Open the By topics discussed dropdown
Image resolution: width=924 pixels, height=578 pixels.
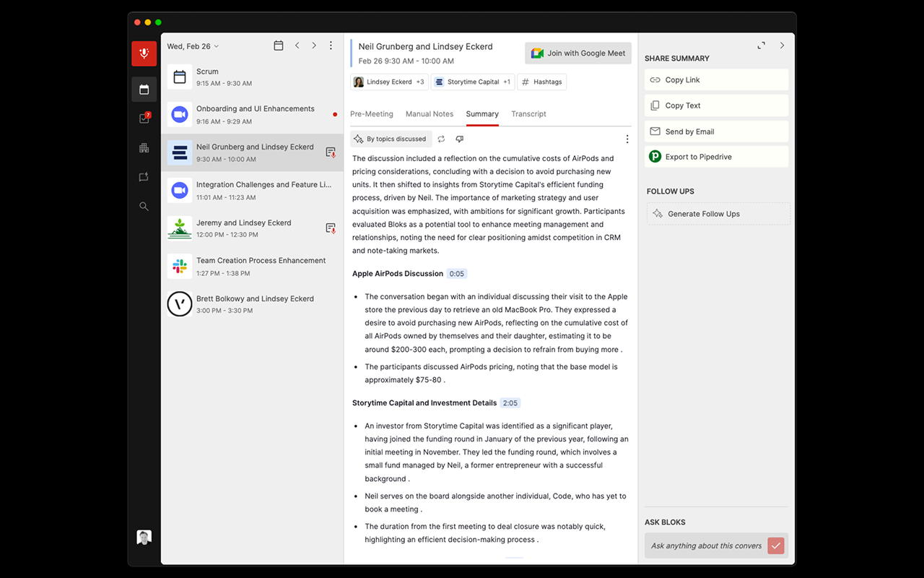(391, 138)
